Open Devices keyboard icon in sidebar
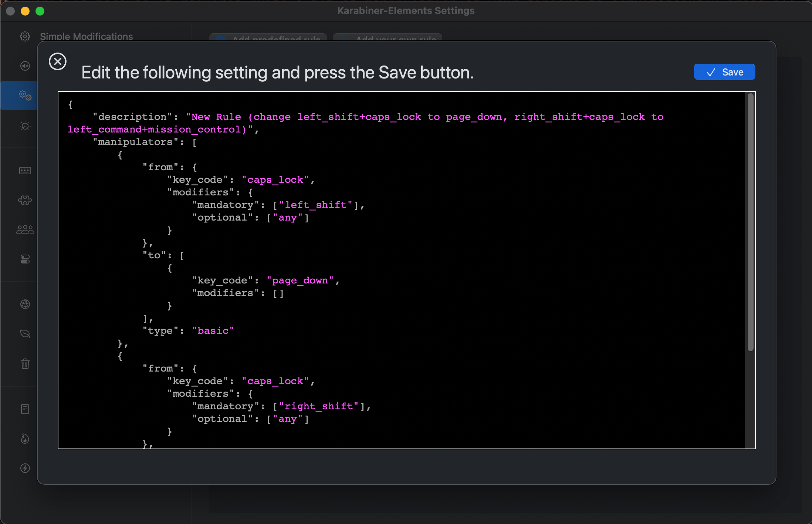 pos(25,171)
